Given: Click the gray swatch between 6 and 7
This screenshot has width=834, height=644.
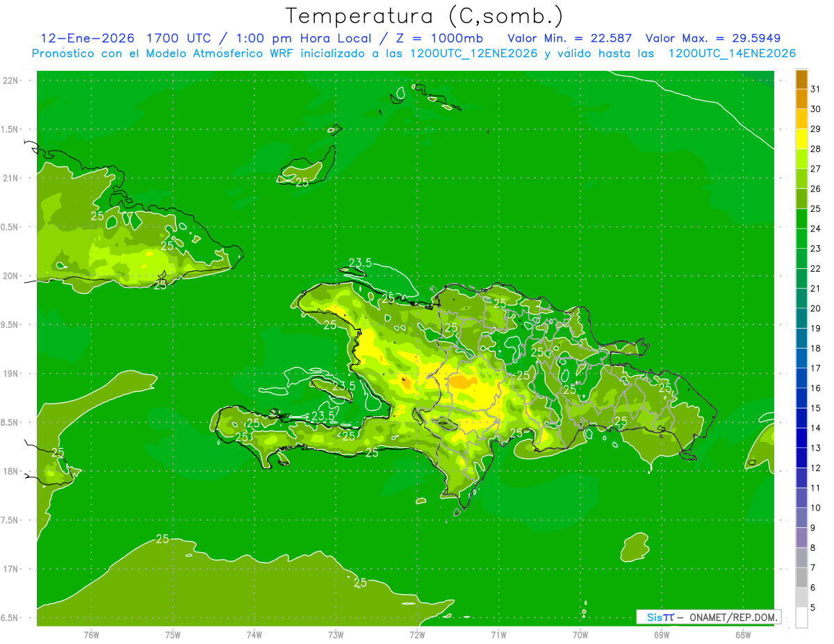Looking at the screenshot, I should (801, 577).
